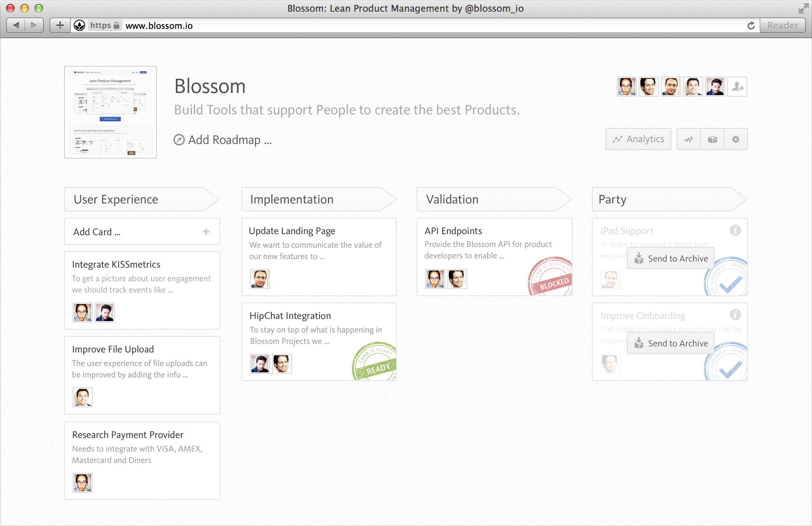Click the info icon on iPad Support card
The height and width of the screenshot is (526, 812).
(735, 230)
